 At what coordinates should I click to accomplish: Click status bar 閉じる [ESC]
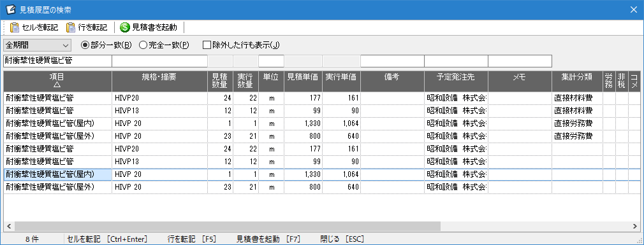click(342, 239)
